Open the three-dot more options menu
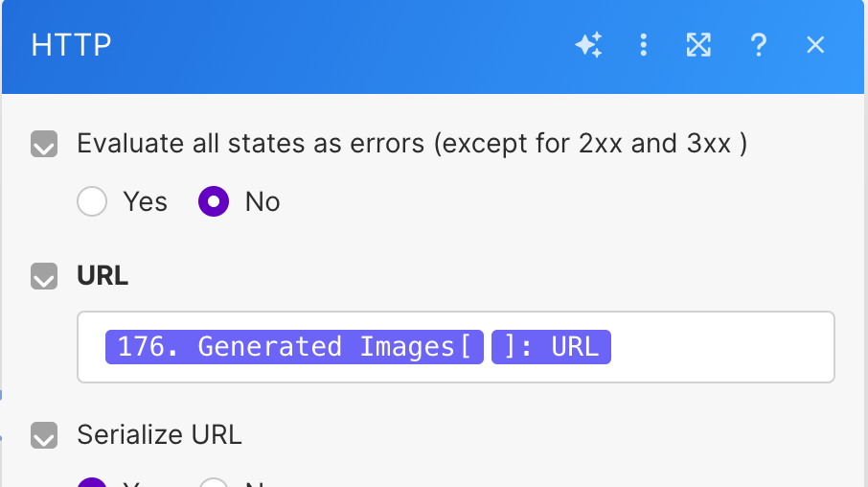 644,45
